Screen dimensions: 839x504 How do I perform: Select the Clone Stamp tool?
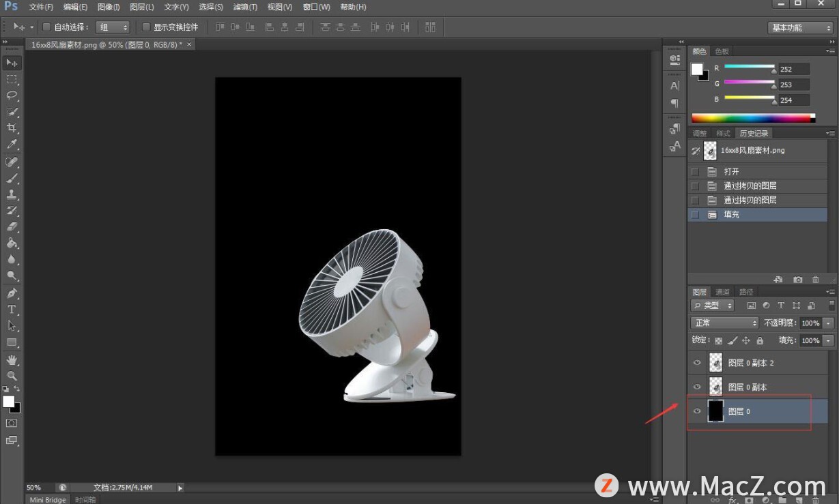coord(12,194)
